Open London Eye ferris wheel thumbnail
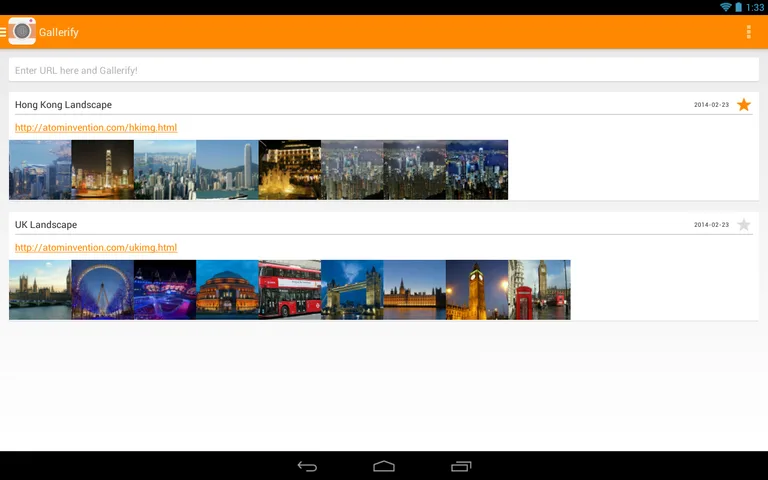The width and height of the screenshot is (768, 480). (102, 289)
